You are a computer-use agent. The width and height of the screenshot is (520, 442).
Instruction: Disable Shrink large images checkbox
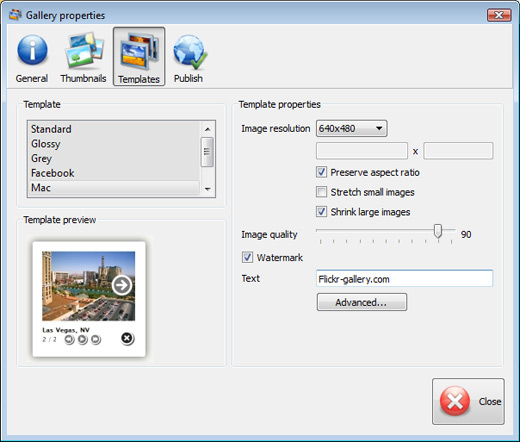[x=321, y=212]
